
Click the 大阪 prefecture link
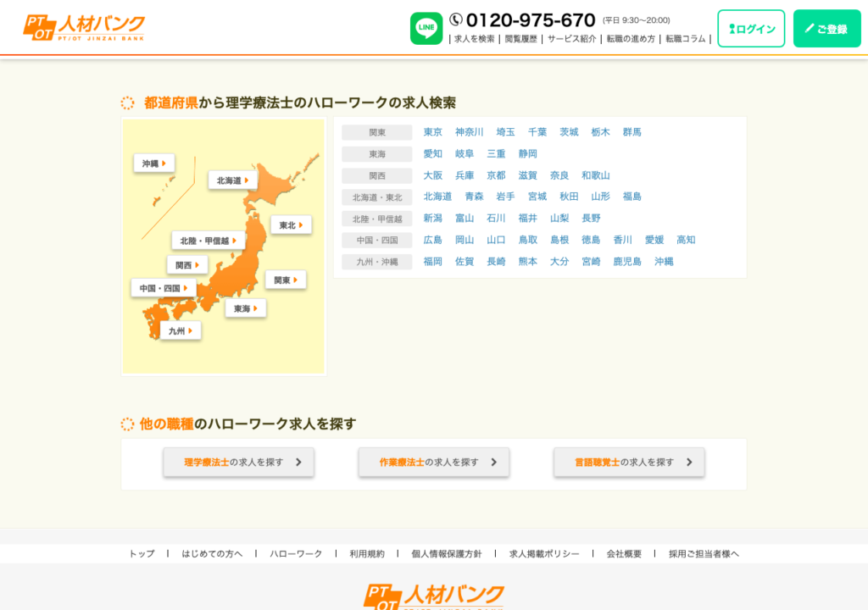point(432,175)
